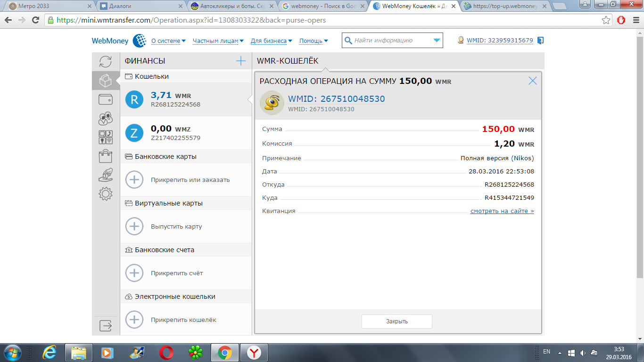Click plus circle for Прикрепить кошелёк
This screenshot has height=362, width=644.
[134, 320]
